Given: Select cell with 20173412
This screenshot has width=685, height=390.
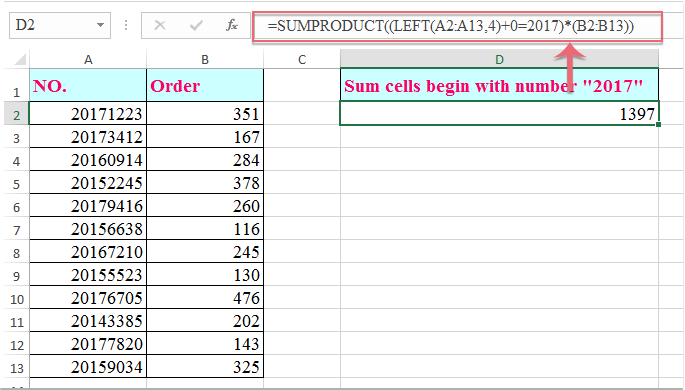Looking at the screenshot, I should (x=88, y=137).
